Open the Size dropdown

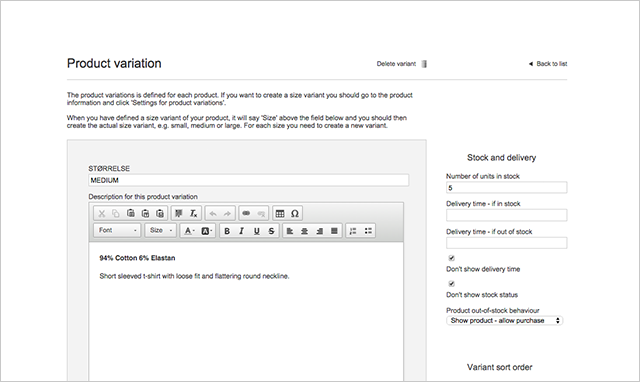(161, 231)
